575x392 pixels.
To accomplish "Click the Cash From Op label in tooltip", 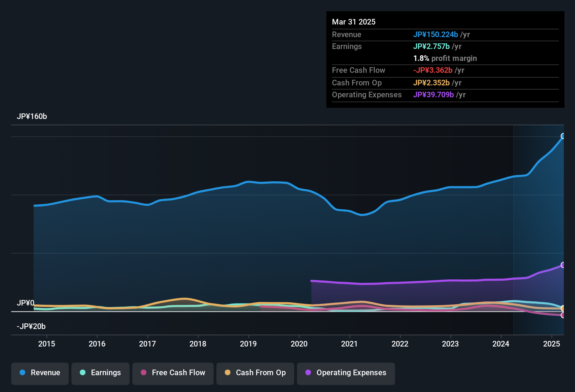I will coord(357,83).
